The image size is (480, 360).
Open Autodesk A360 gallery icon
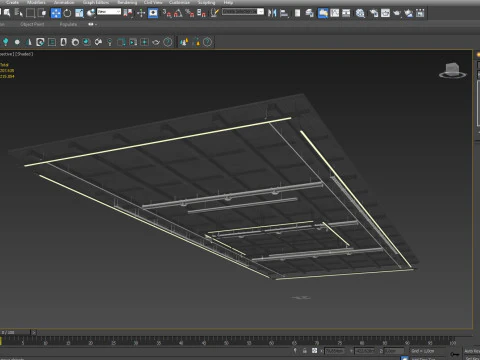pyautogui.click(x=420, y=13)
